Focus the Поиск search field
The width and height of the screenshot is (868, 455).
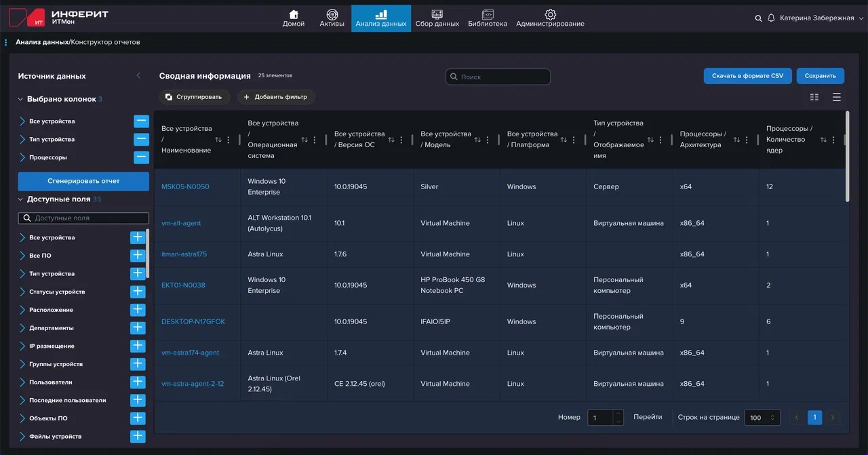click(502, 77)
